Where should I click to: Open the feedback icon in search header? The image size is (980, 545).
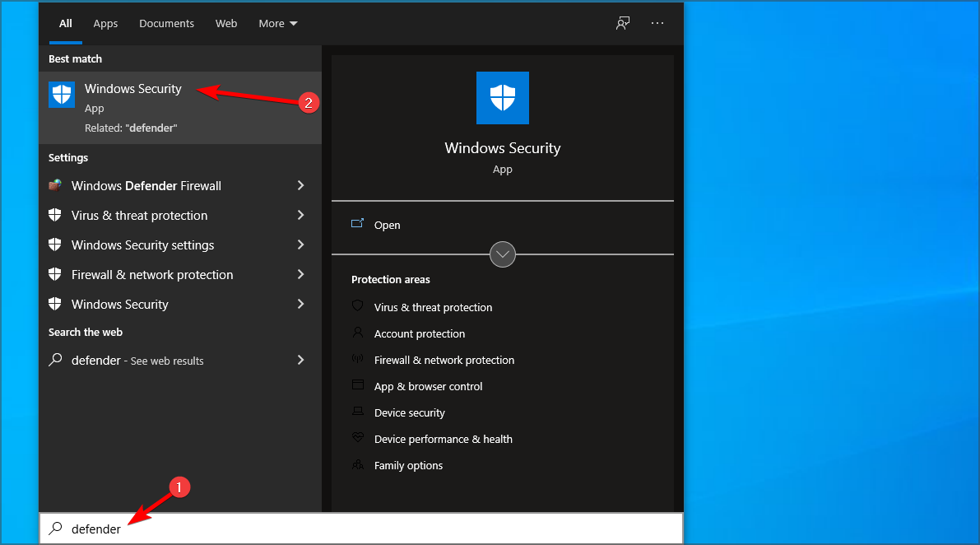623,24
